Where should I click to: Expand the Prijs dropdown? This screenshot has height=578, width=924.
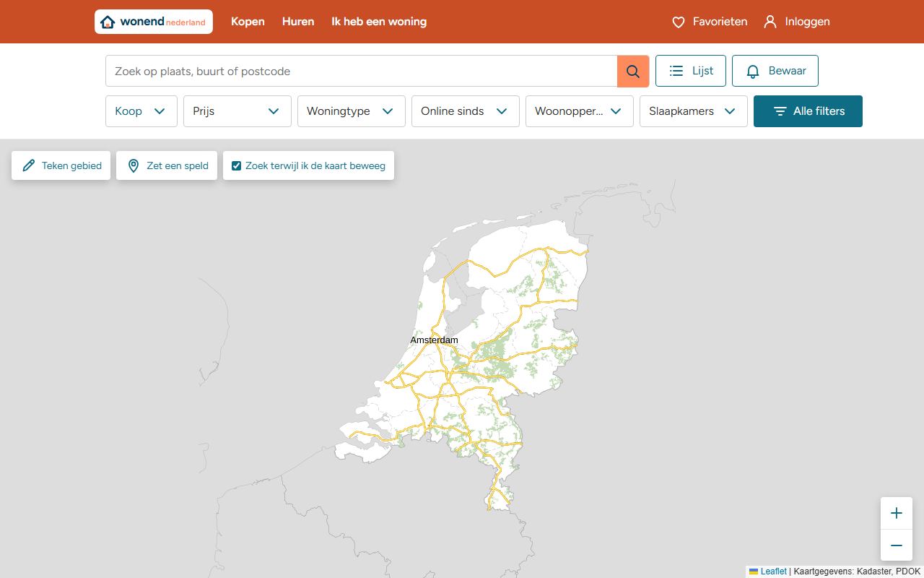click(237, 111)
